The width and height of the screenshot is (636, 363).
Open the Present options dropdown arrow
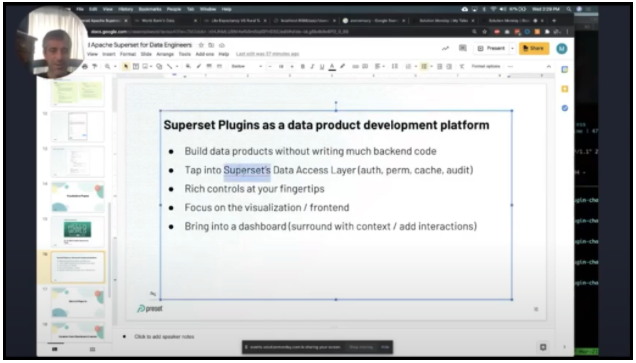pyautogui.click(x=512, y=48)
